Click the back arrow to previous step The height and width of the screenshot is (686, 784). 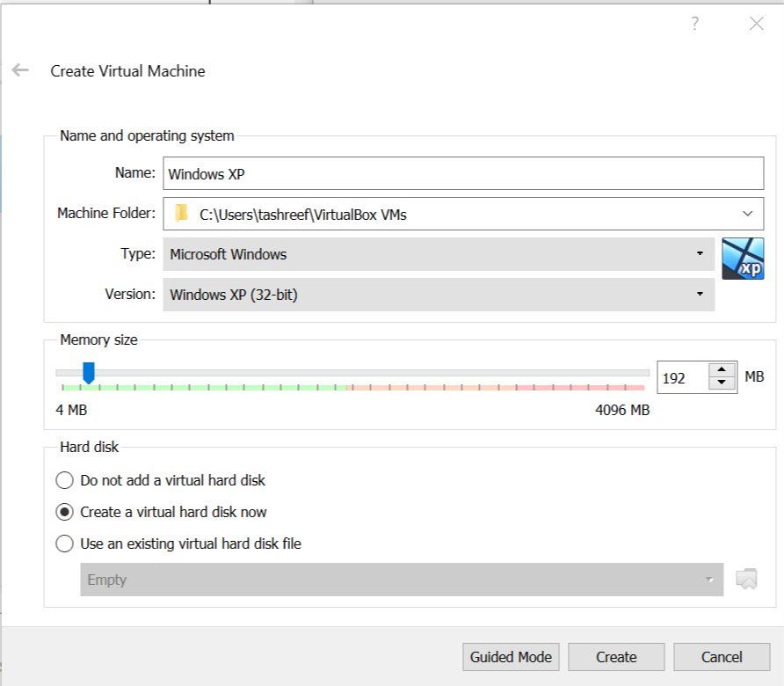coord(19,70)
